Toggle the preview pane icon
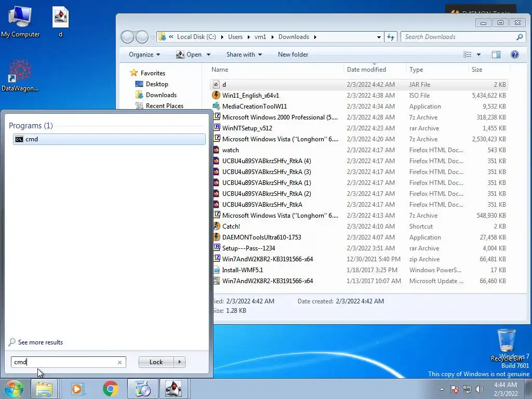Viewport: 532px width, 399px height. pos(496,54)
